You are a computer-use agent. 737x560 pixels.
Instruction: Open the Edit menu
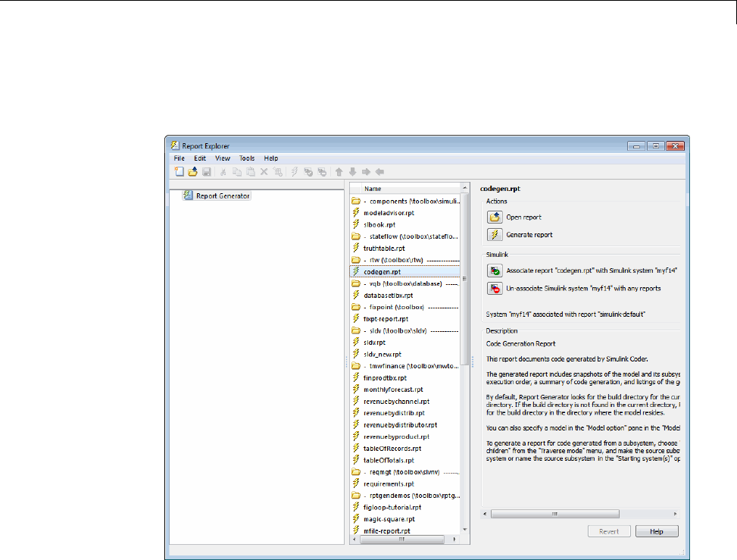200,158
